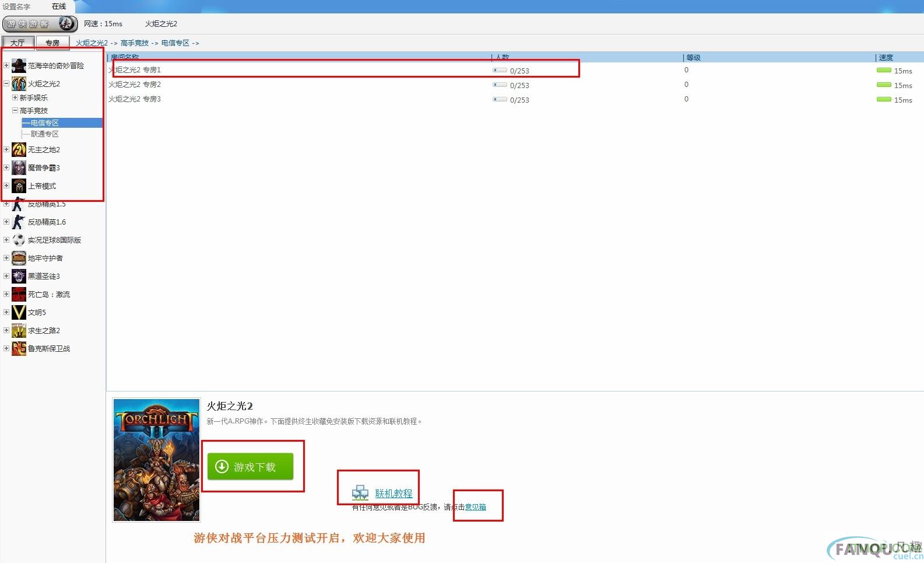
Task: Expand the 黑道圣徒3 tree node
Action: (6, 276)
